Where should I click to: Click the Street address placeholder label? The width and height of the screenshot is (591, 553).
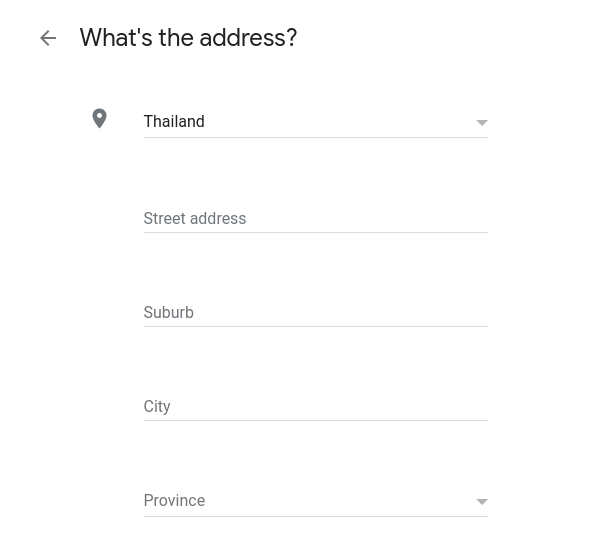[x=195, y=219]
